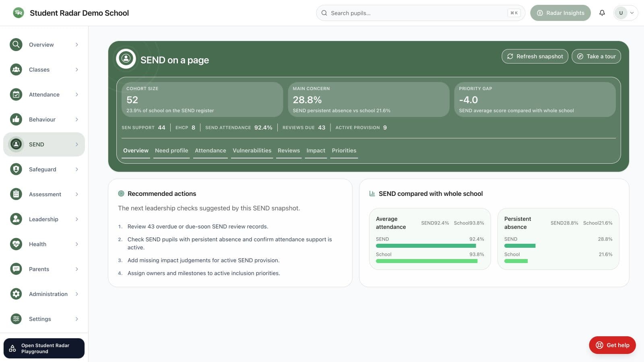Screen dimensions: 644x362
Task: Open the Administration gear icon
Action: (x=16, y=294)
